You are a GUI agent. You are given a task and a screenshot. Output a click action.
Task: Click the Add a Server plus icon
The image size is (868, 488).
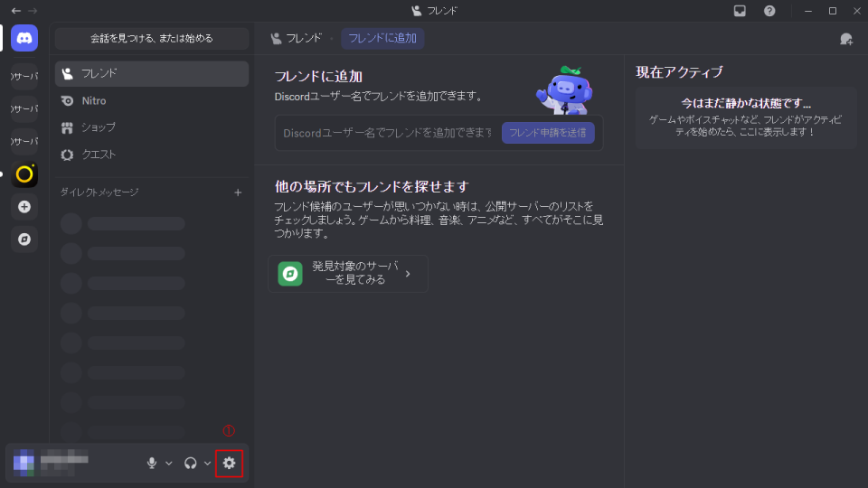(x=24, y=206)
